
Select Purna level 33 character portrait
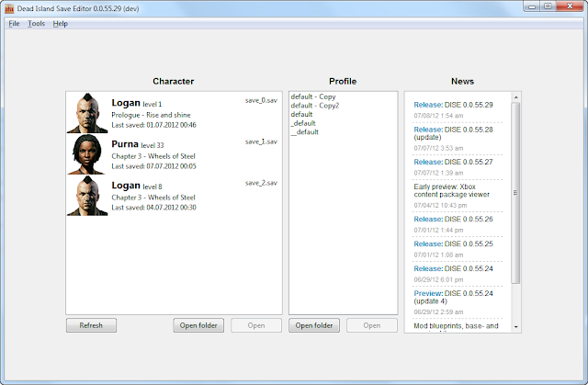click(87, 154)
